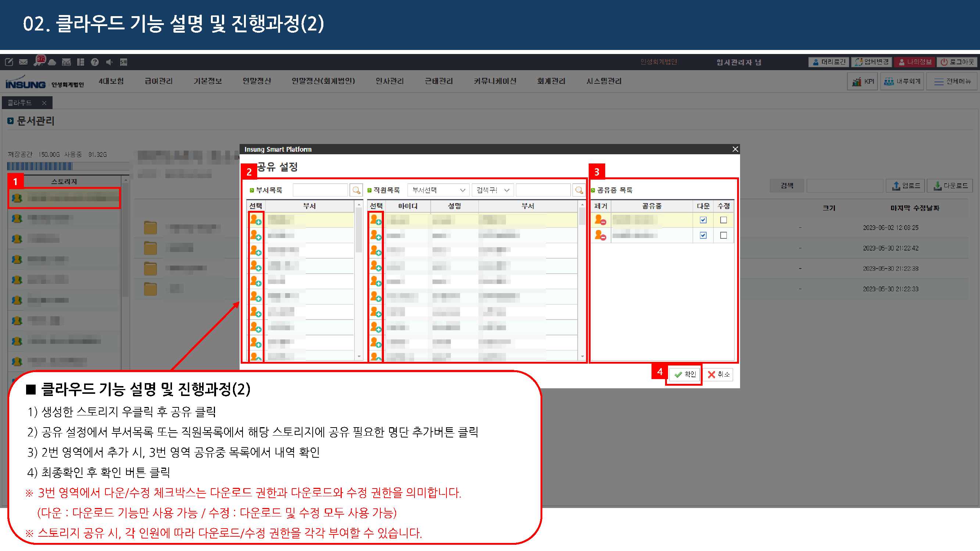Open the 전체메뉴 menu

point(951,82)
